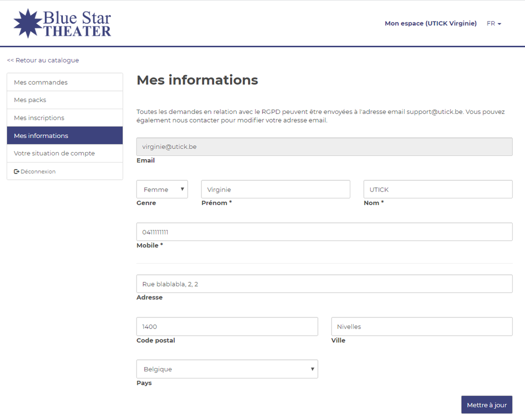The width and height of the screenshot is (525, 420).
Task: Focus the Ville input field
Action: [x=422, y=327]
